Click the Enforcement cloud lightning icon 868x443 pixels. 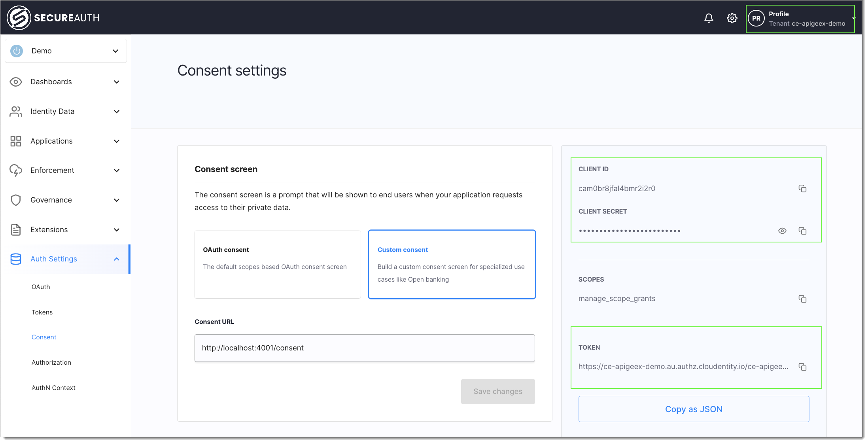(x=16, y=170)
